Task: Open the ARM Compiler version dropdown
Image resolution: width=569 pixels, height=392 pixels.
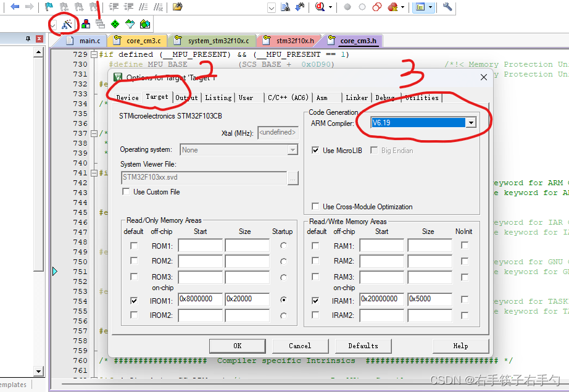Action: 471,121
